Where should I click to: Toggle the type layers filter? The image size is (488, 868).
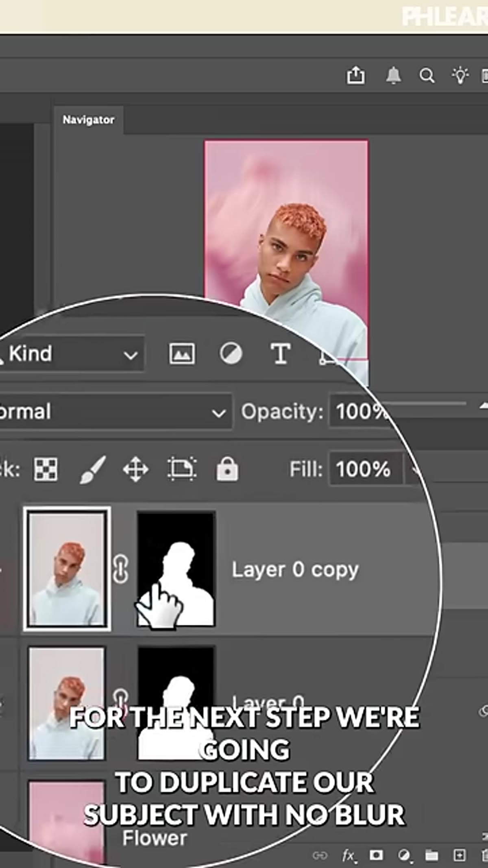point(281,353)
